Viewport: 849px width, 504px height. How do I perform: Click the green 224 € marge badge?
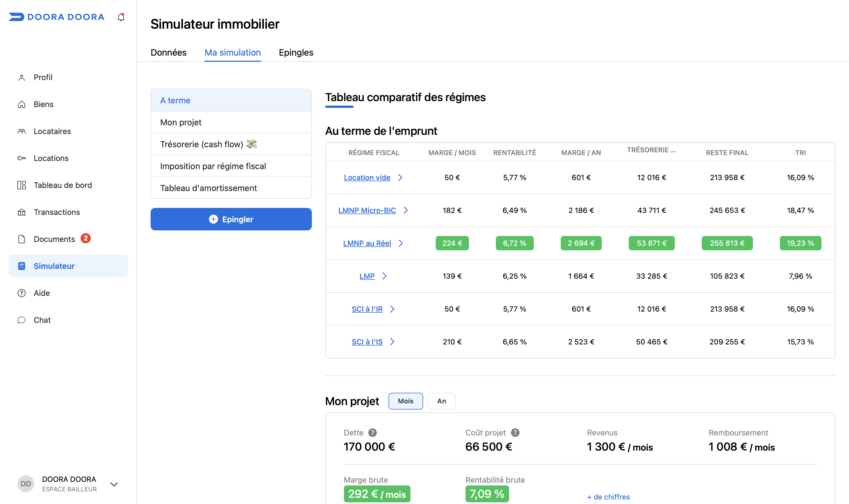click(x=452, y=243)
